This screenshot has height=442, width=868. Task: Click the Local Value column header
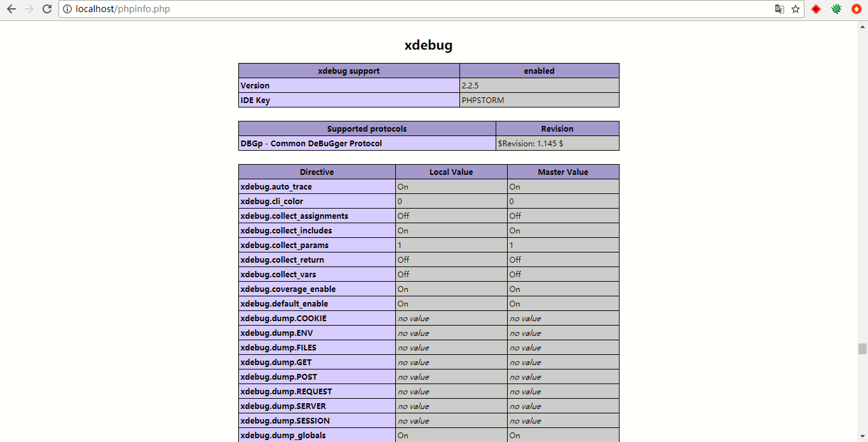point(451,172)
